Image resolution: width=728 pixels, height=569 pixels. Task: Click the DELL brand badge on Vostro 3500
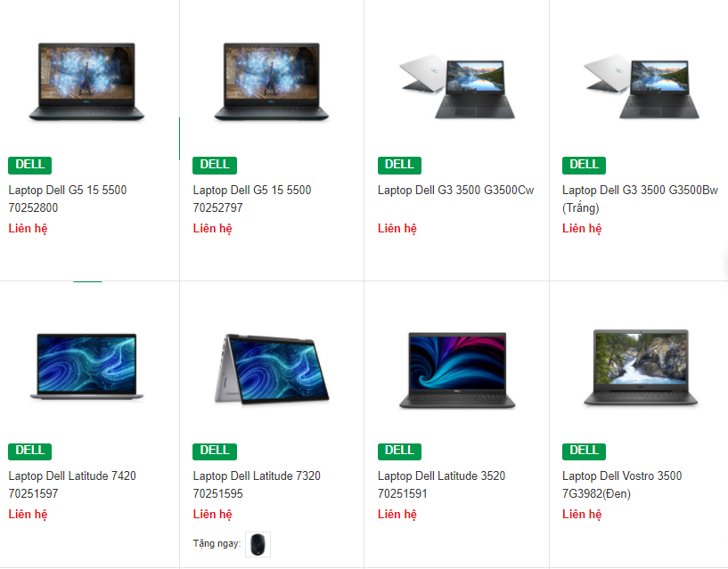(584, 451)
